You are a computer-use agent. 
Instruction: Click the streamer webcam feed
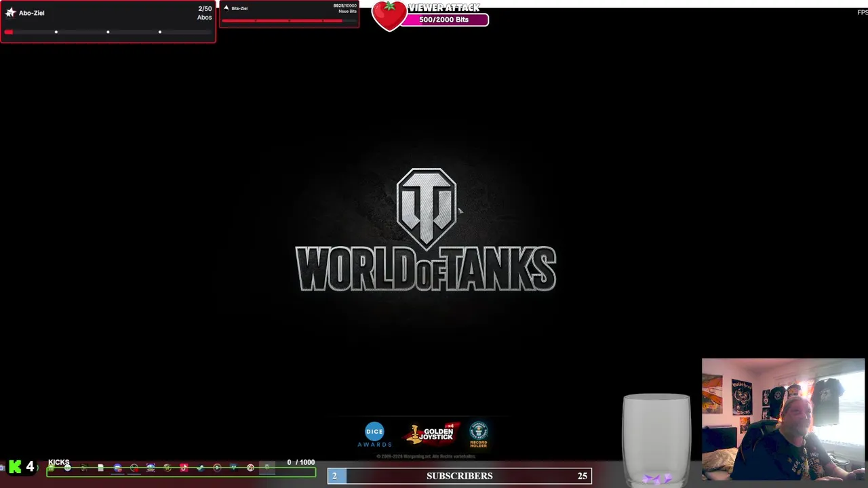[783, 420]
